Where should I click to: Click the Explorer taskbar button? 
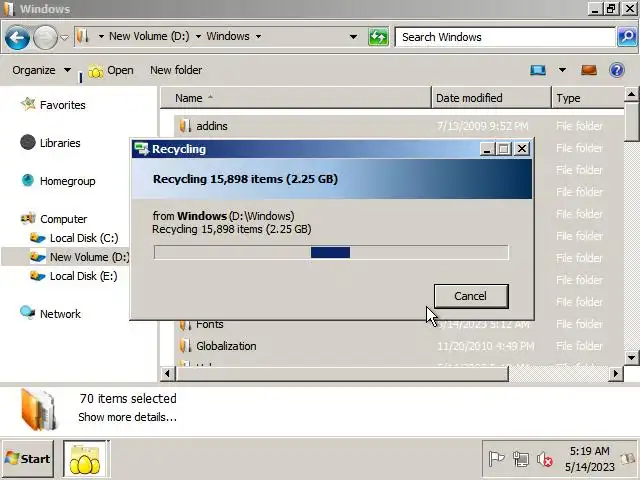pyautogui.click(x=85, y=459)
